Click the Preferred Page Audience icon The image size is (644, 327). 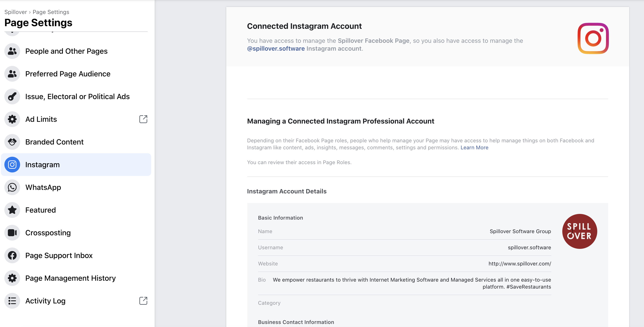(12, 74)
